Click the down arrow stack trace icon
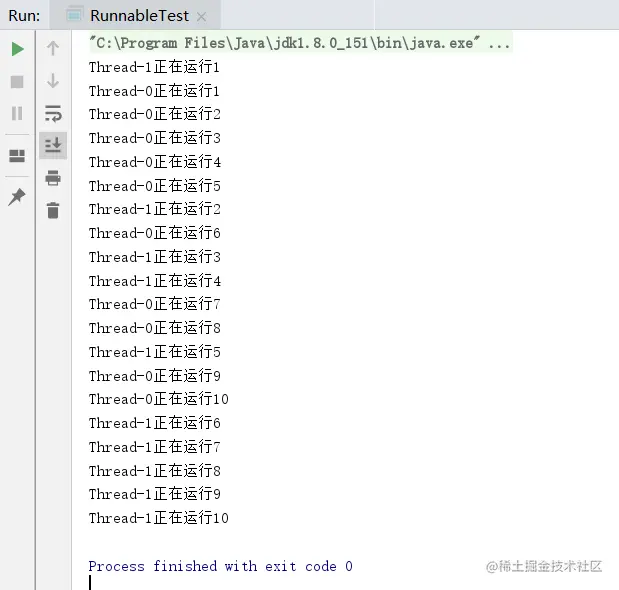The width and height of the screenshot is (619, 590). [53, 81]
